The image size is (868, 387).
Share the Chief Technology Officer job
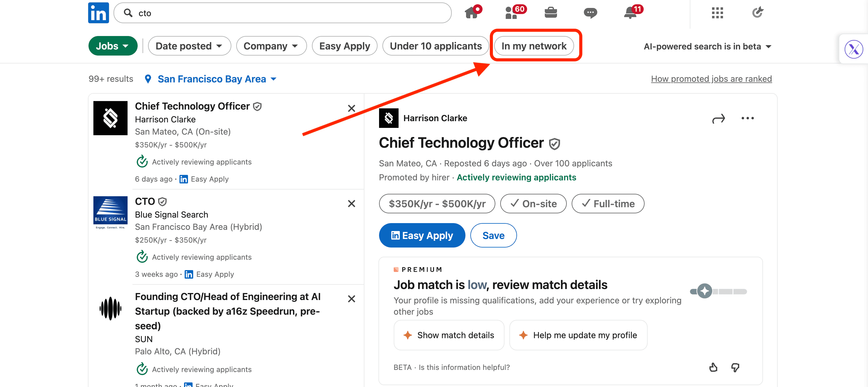pyautogui.click(x=718, y=118)
